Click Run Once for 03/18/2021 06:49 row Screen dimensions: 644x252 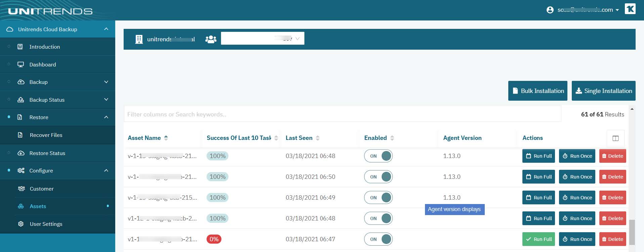(x=577, y=198)
